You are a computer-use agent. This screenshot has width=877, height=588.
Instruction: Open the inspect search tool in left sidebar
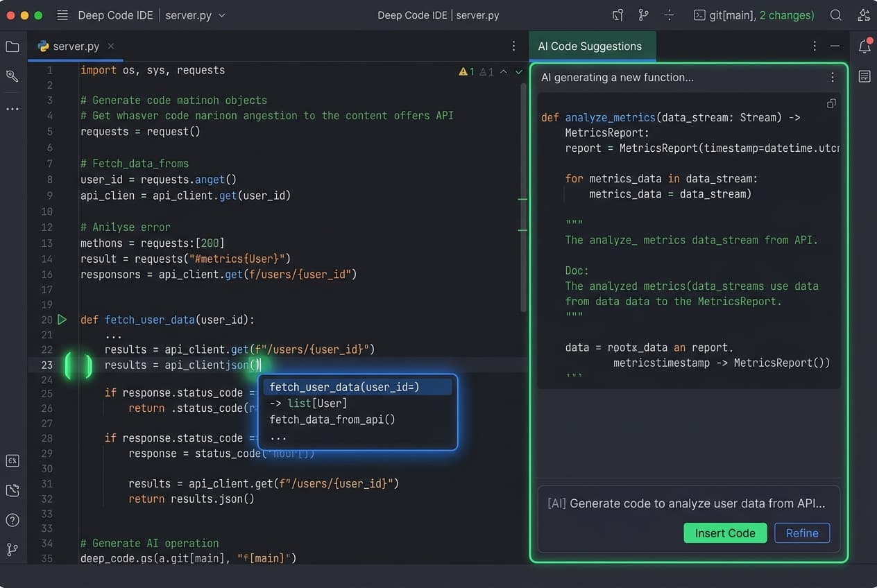click(12, 76)
